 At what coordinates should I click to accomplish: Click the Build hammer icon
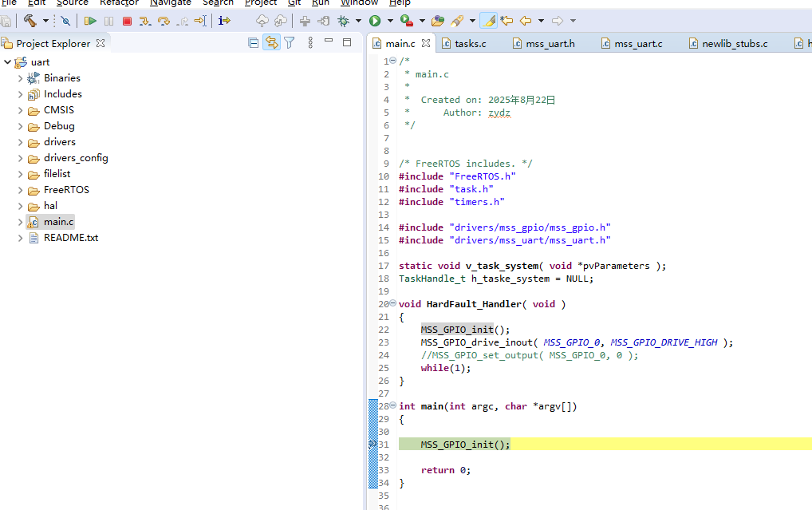click(30, 21)
